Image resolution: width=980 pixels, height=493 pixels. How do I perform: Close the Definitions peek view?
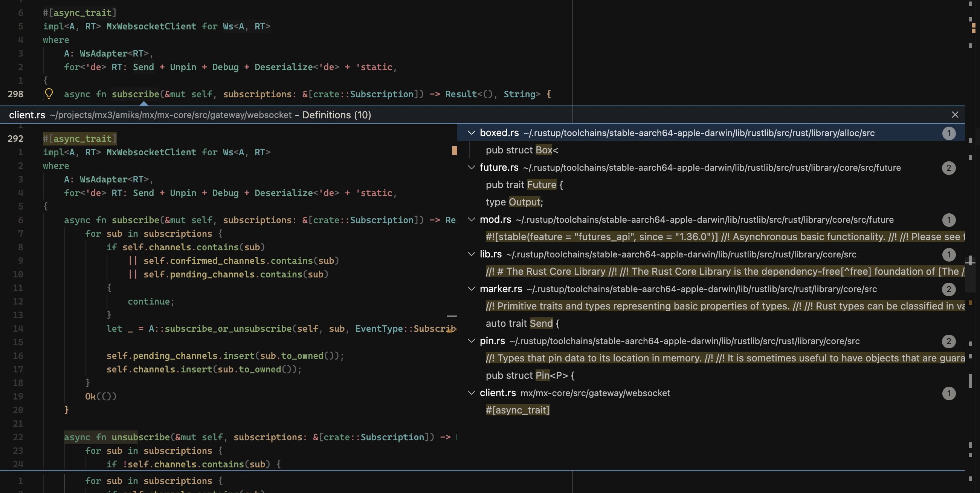pos(954,115)
